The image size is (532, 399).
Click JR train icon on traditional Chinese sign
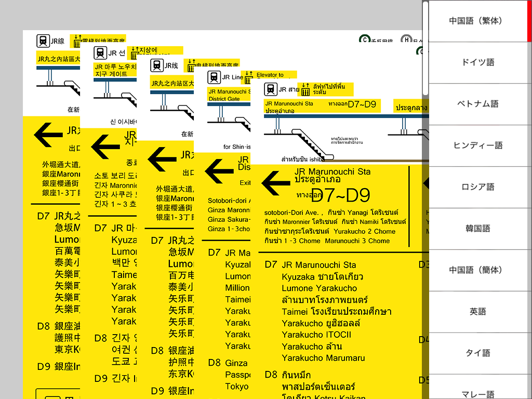tap(43, 41)
